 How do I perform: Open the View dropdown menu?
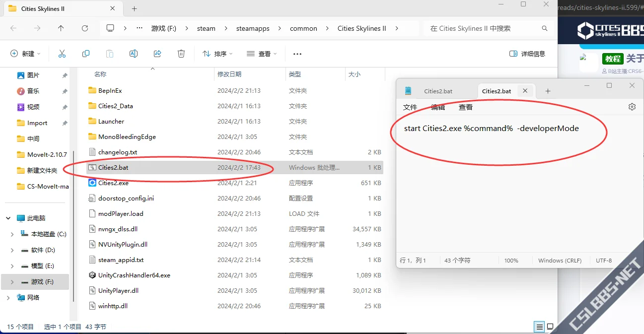[262, 54]
